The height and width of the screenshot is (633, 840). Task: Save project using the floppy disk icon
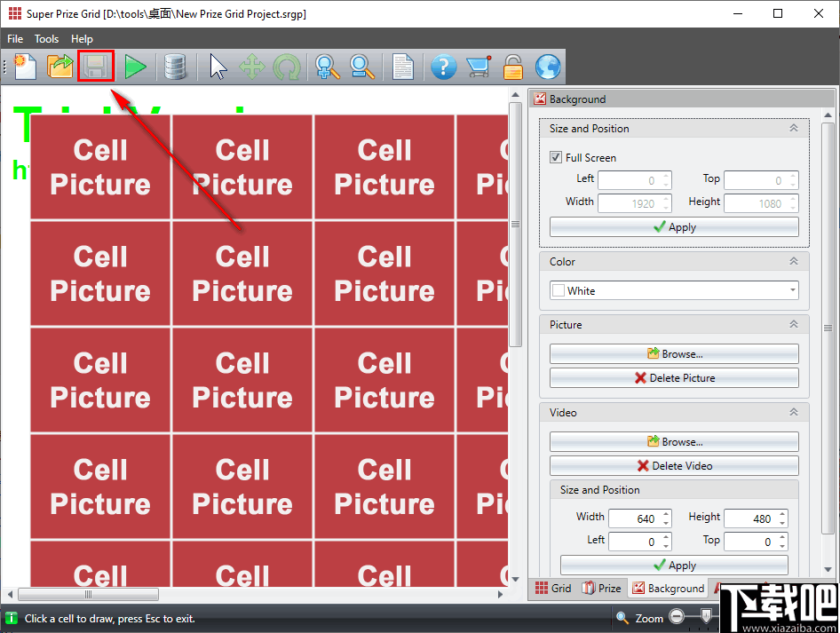pyautogui.click(x=95, y=67)
